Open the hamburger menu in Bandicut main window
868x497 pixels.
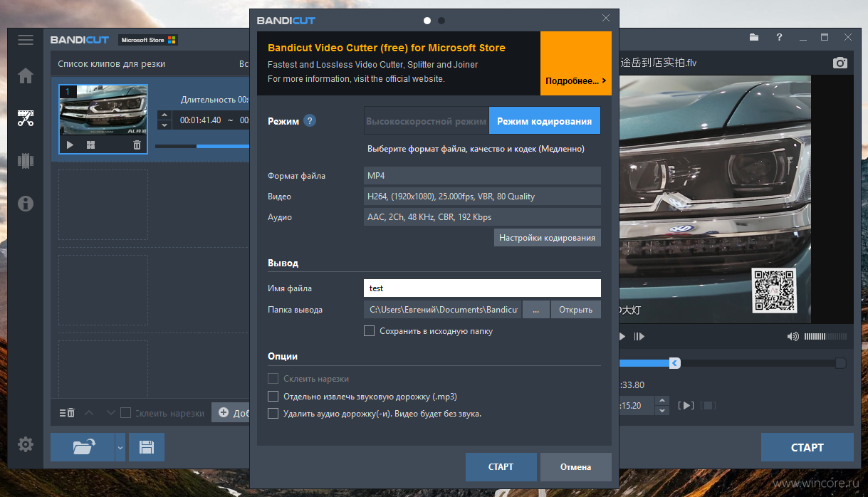pyautogui.click(x=26, y=40)
